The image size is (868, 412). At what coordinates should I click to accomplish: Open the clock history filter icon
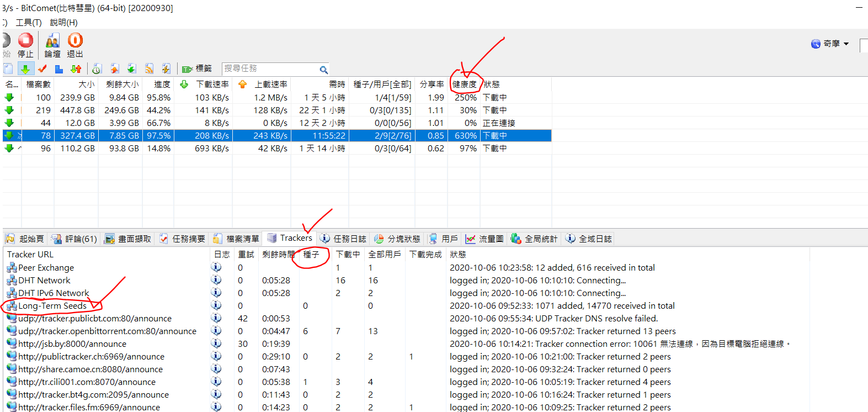97,68
